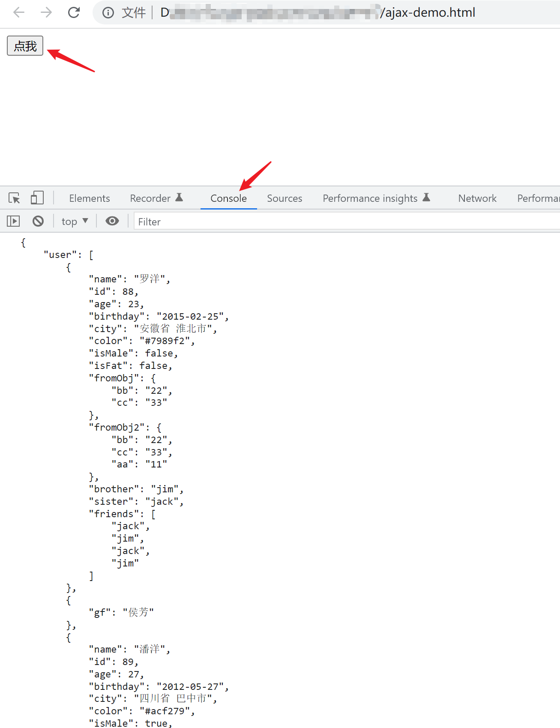560x728 pixels.
Task: Click the "sister": "jack" line
Action: [x=136, y=502]
